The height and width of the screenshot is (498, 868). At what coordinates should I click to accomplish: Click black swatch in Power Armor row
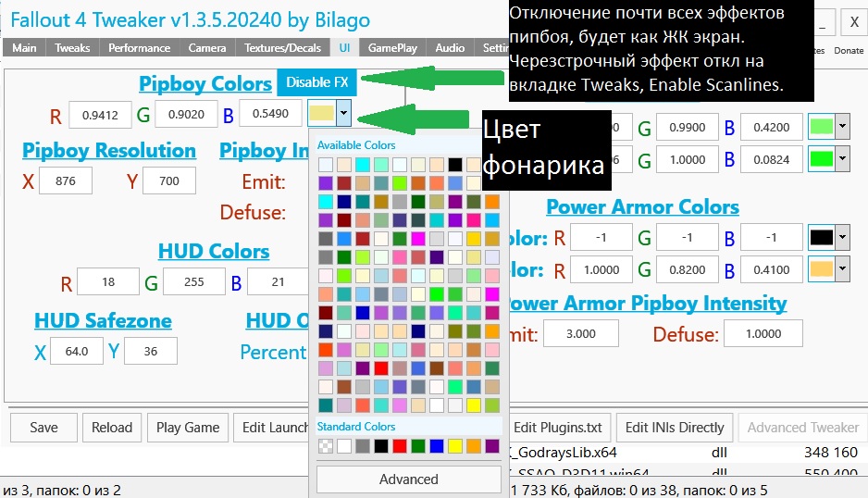(x=822, y=237)
